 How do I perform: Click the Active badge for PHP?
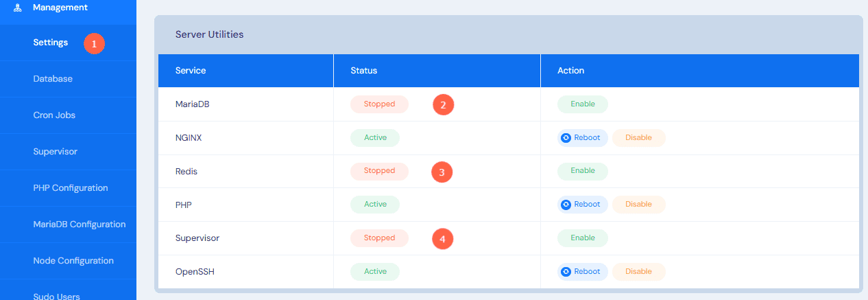click(x=375, y=204)
